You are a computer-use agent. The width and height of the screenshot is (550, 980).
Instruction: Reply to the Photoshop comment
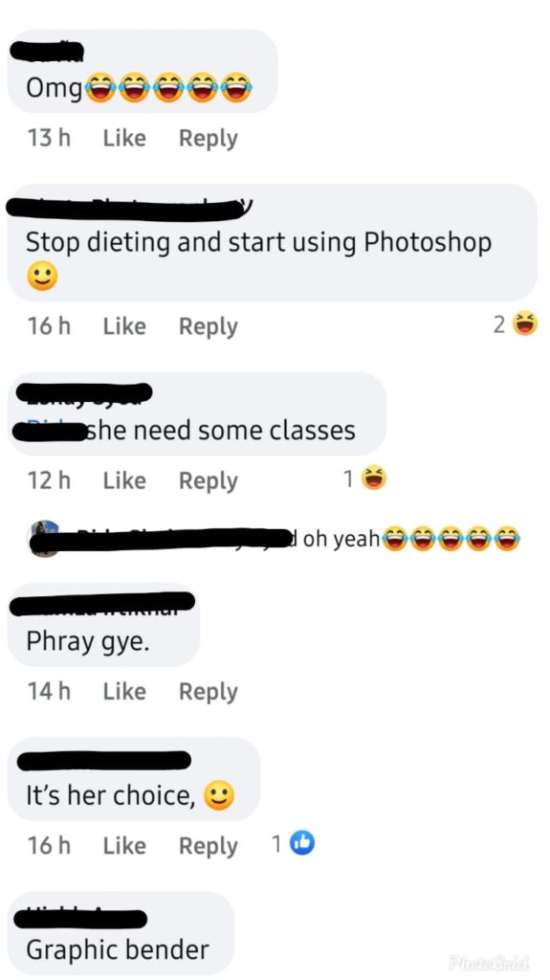[x=209, y=327]
